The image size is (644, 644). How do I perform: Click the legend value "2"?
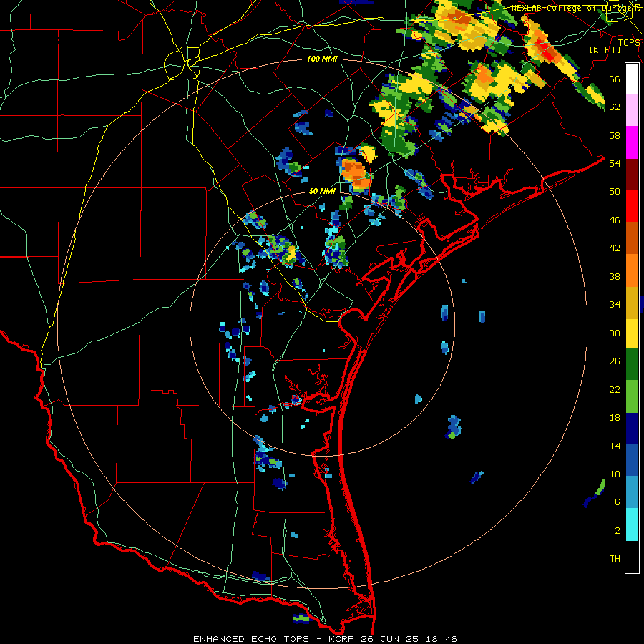point(617,531)
